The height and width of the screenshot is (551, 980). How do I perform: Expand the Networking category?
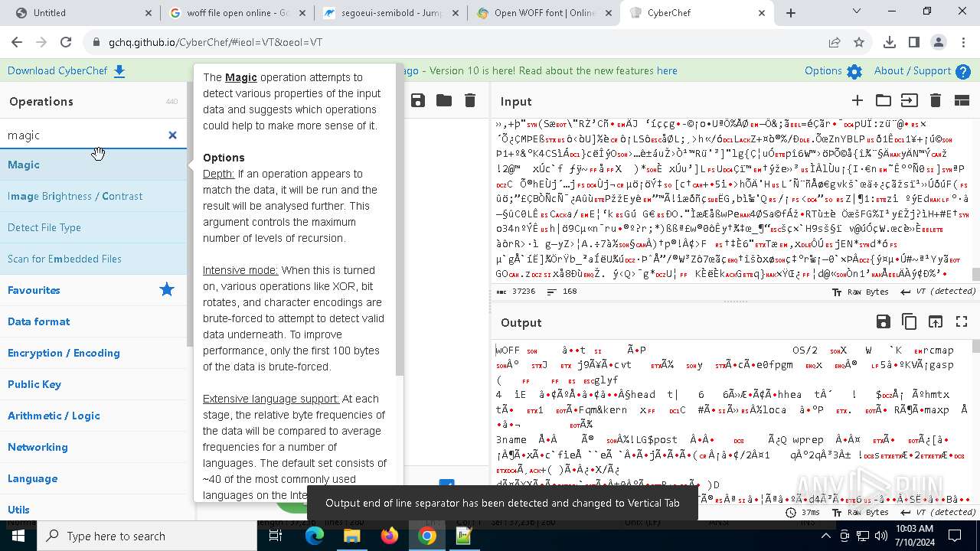tap(93, 447)
